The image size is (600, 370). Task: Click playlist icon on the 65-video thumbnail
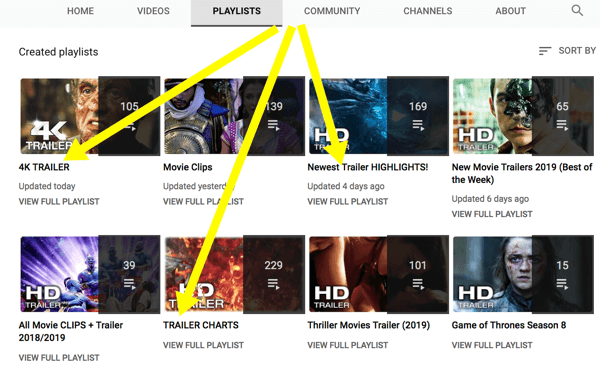(562, 125)
